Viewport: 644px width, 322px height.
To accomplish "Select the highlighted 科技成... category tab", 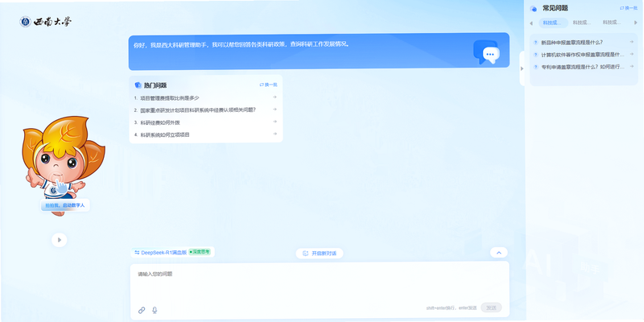I will click(553, 23).
